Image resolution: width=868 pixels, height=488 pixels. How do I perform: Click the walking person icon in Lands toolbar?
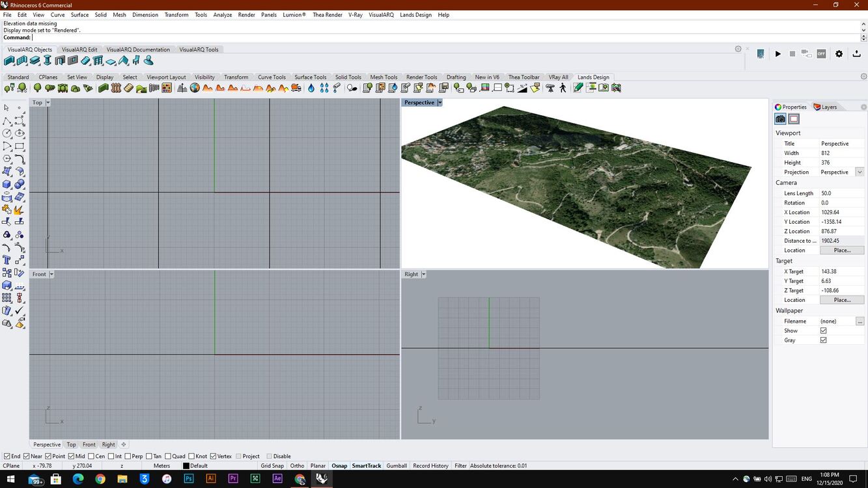[x=563, y=88]
